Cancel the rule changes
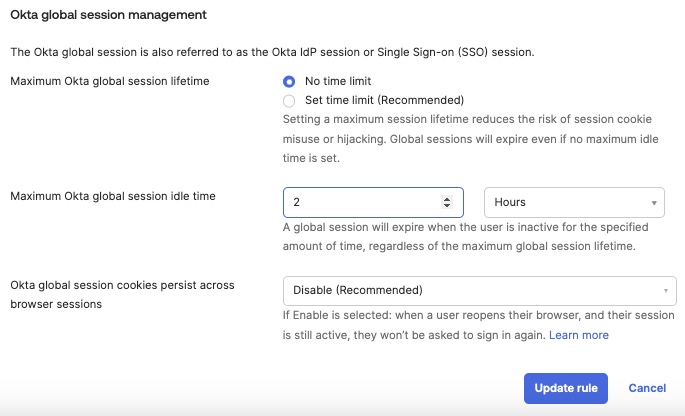Screen dimensions: 685x416 tap(647, 388)
